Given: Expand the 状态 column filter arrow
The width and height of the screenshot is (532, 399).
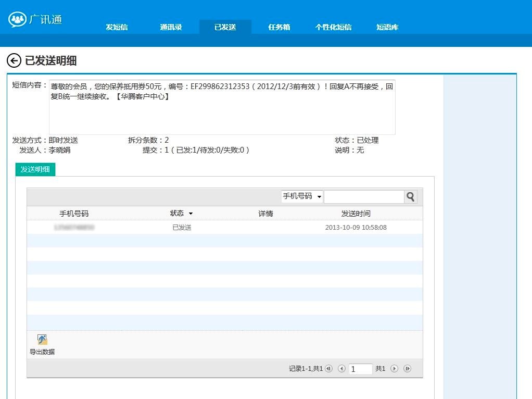Looking at the screenshot, I should point(191,214).
